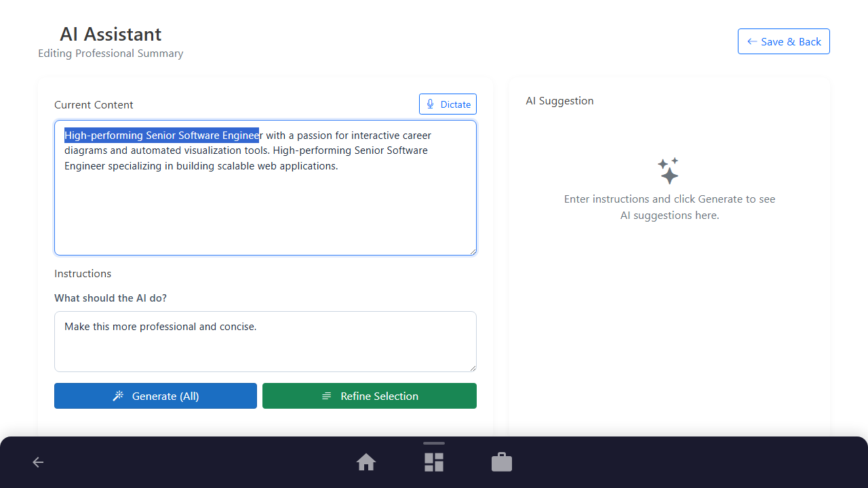
Task: Go back using bottom bar arrow icon
Action: [38, 462]
